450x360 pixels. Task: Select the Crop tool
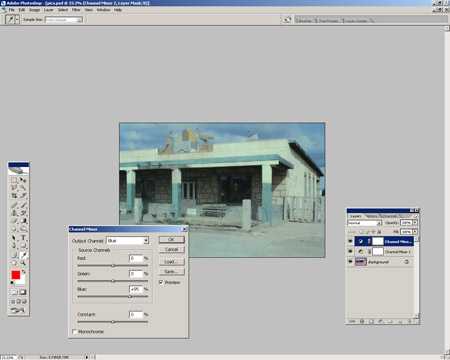tap(14, 196)
